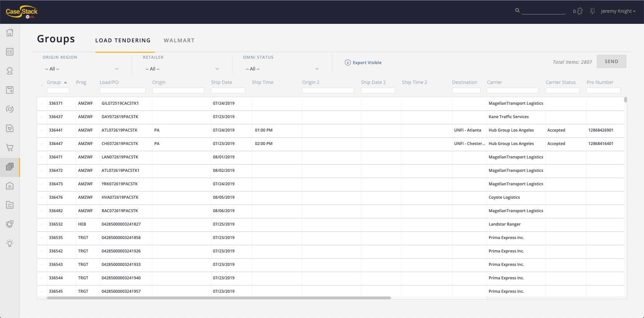Focus the Carrier filter field
This screenshot has height=318, width=644.
(513, 91)
